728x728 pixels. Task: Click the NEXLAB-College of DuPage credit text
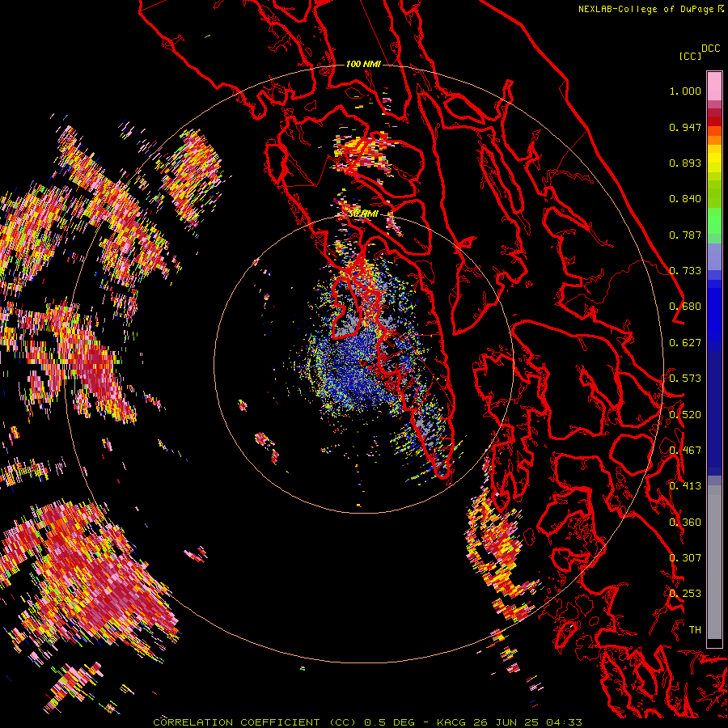[x=646, y=9]
